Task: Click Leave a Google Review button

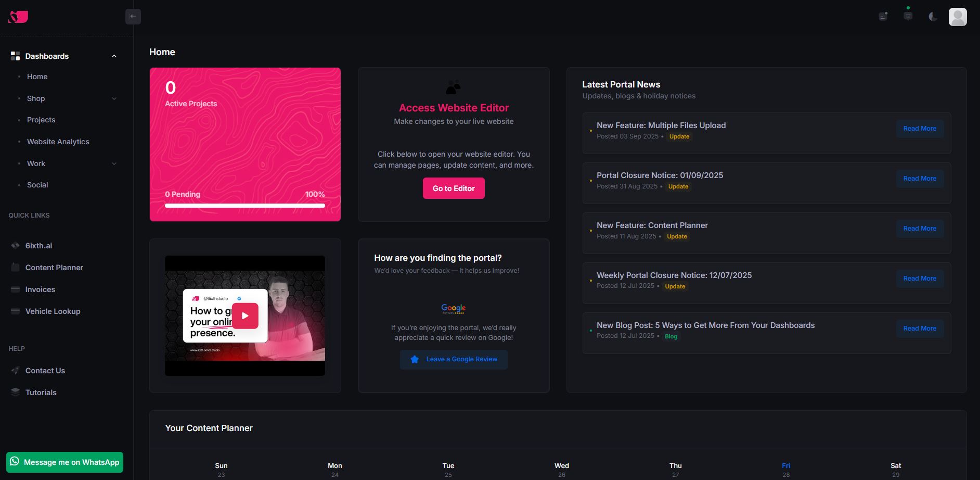Action: [x=454, y=359]
